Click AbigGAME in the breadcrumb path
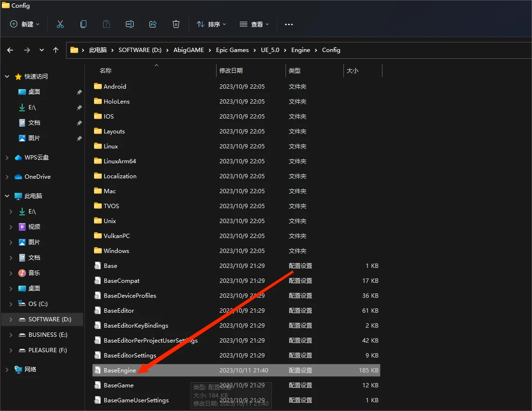 click(189, 50)
